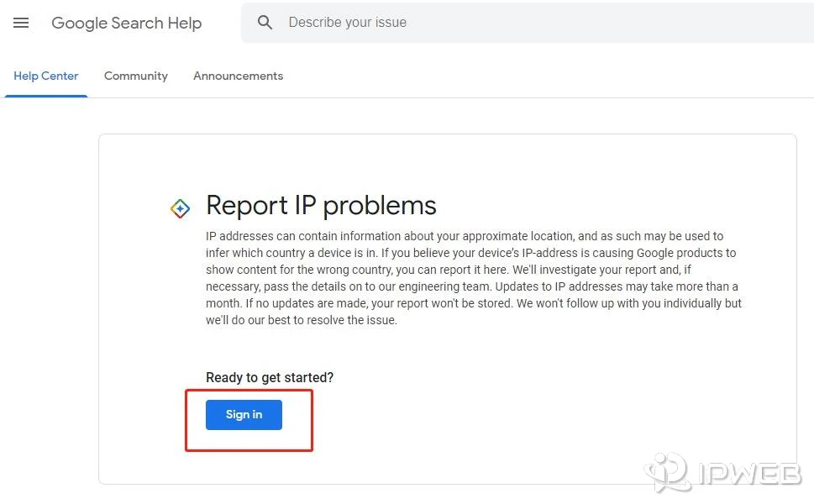The image size is (814, 504).
Task: Click the diamond icon beside Report IP problems
Action: [x=180, y=208]
